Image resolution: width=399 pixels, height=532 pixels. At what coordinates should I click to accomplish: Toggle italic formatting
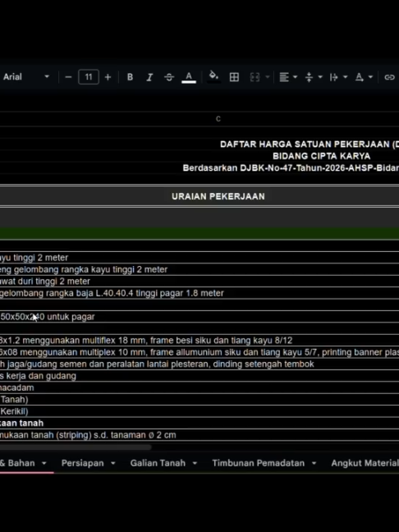pyautogui.click(x=149, y=77)
